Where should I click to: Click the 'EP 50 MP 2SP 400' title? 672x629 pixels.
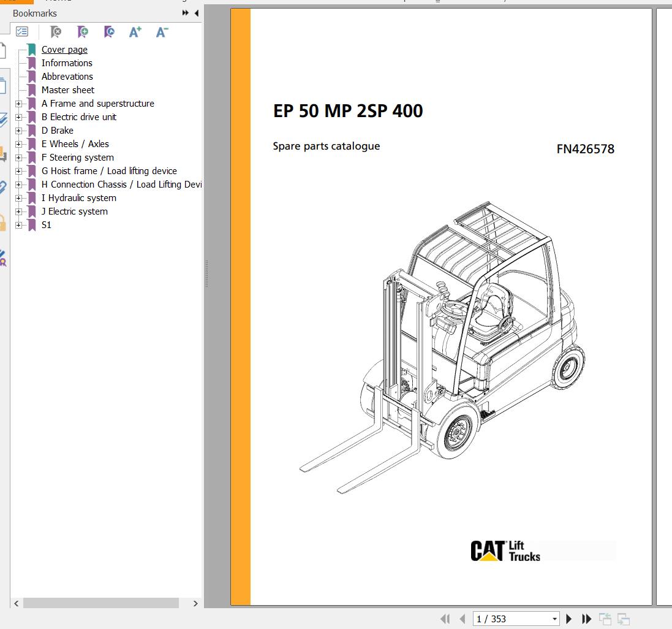pyautogui.click(x=348, y=111)
